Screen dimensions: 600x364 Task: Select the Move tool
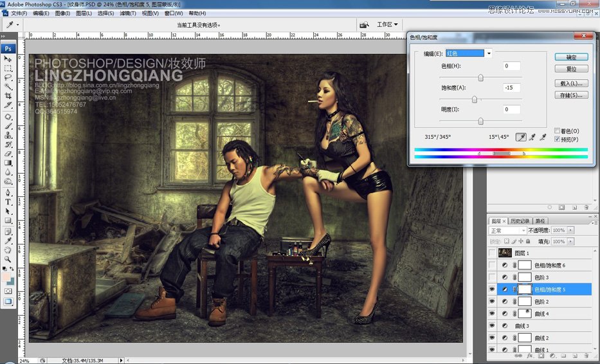(x=8, y=59)
